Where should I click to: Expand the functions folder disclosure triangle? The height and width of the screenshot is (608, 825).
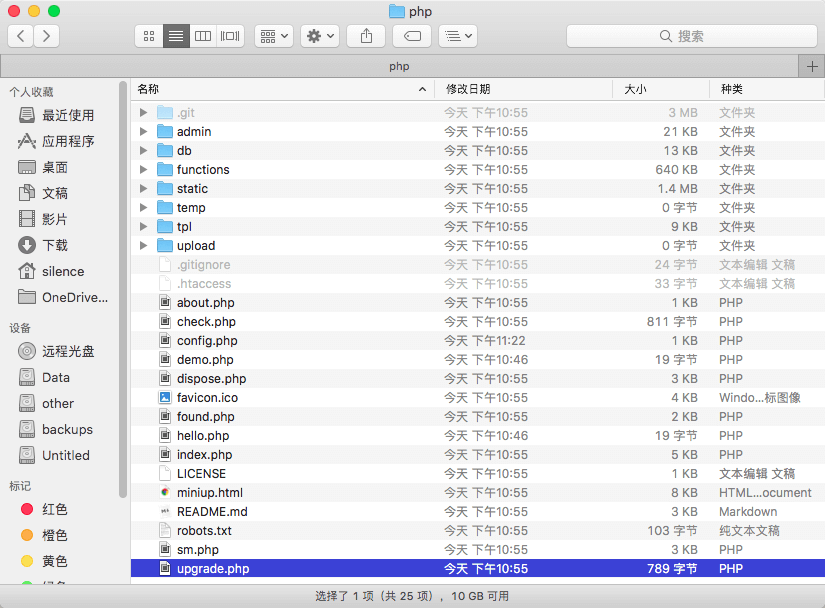(x=144, y=170)
